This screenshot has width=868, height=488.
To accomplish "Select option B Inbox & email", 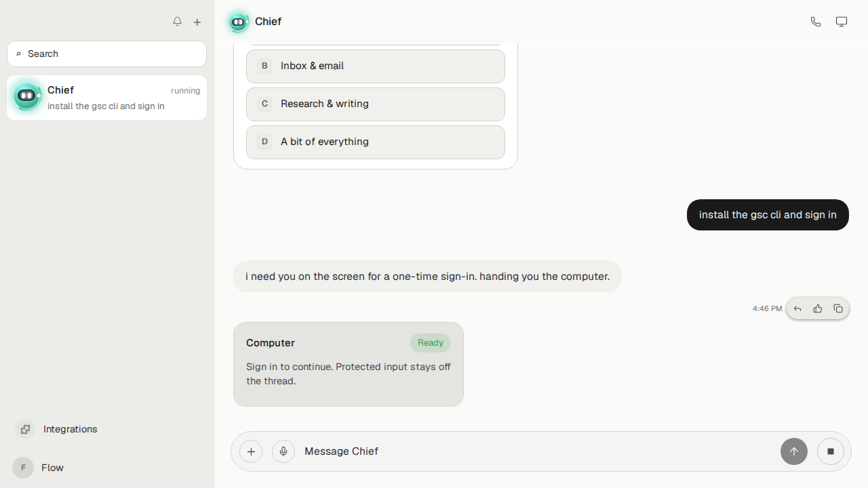I will click(x=376, y=66).
